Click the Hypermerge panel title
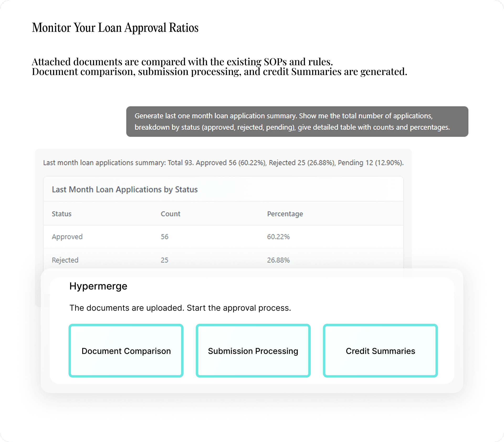 click(x=98, y=286)
